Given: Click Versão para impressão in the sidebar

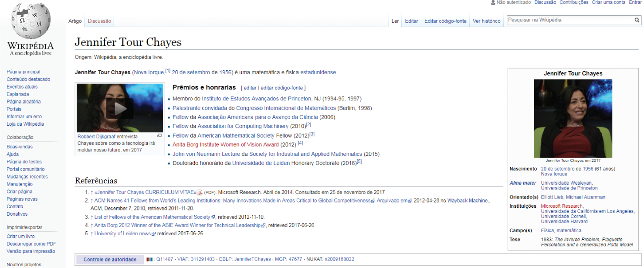Looking at the screenshot, I should (31, 251).
